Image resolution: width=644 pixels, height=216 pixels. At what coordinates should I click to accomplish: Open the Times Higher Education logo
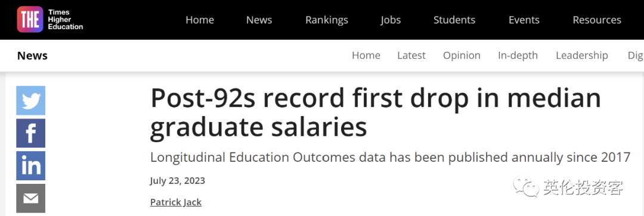pyautogui.click(x=49, y=20)
